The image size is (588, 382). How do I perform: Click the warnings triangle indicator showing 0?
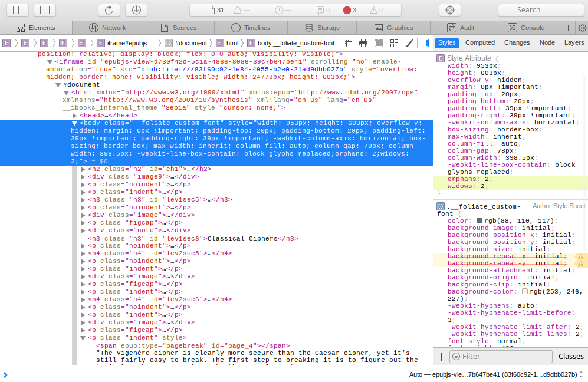pos(376,10)
